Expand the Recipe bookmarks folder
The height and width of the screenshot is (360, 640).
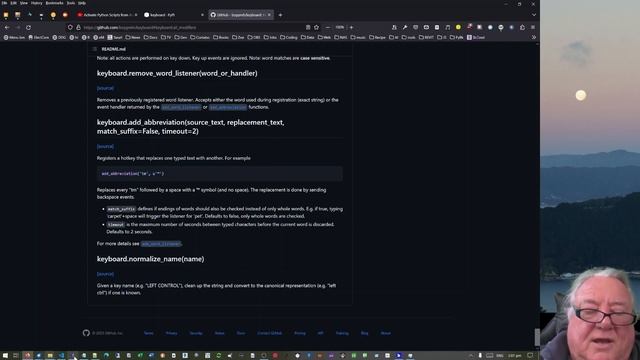pos(377,37)
